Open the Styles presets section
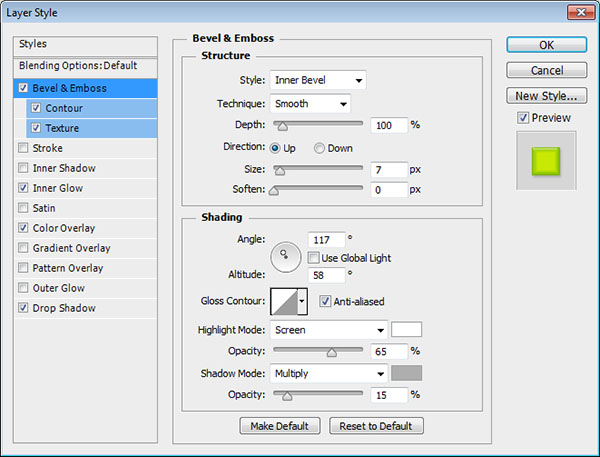The width and height of the screenshot is (600, 457). 85,46
